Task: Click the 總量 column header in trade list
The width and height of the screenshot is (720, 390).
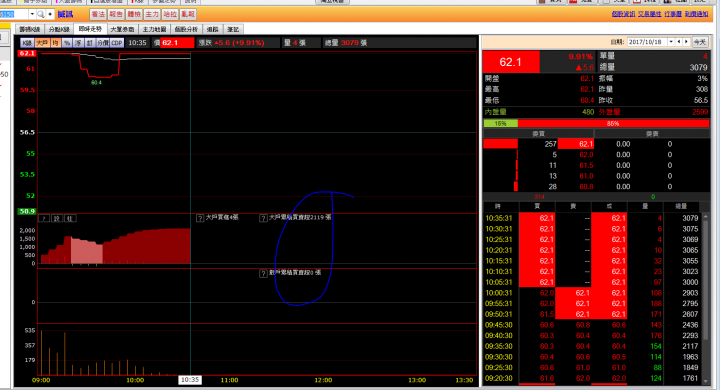Action: (x=681, y=207)
